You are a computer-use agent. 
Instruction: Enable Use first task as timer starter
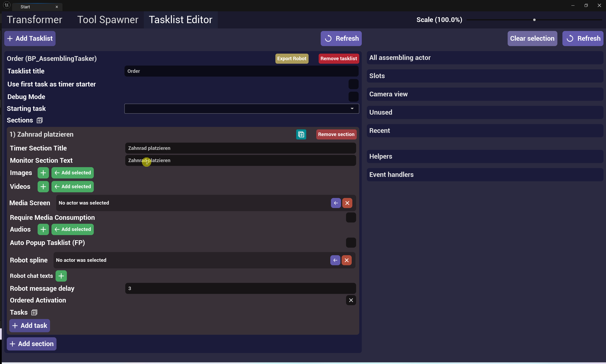(x=353, y=84)
